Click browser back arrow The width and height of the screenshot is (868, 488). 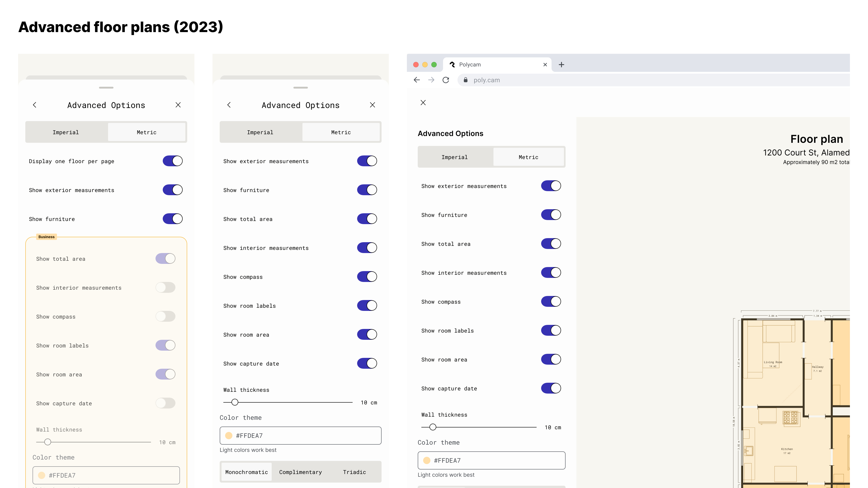[417, 80]
